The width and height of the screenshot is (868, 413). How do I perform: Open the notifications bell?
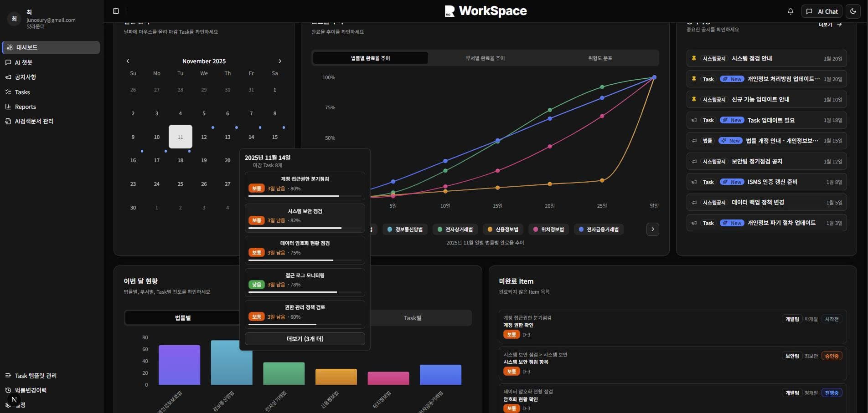point(790,11)
